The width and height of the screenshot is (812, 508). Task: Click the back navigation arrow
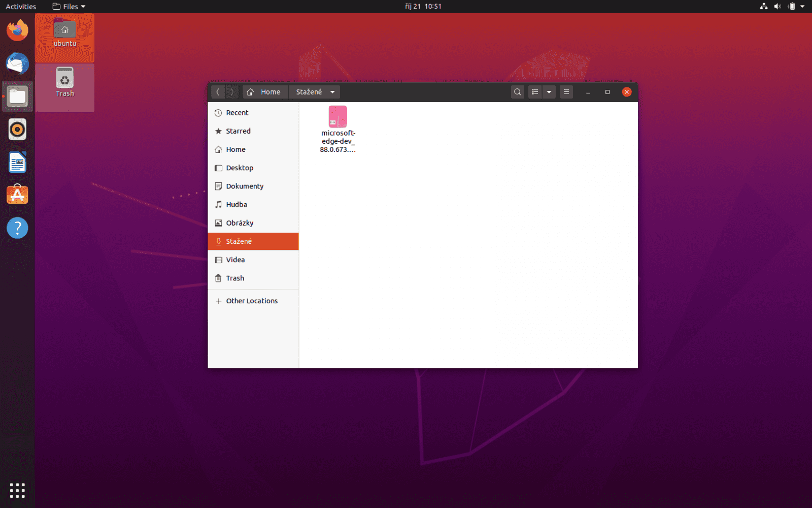pos(218,92)
